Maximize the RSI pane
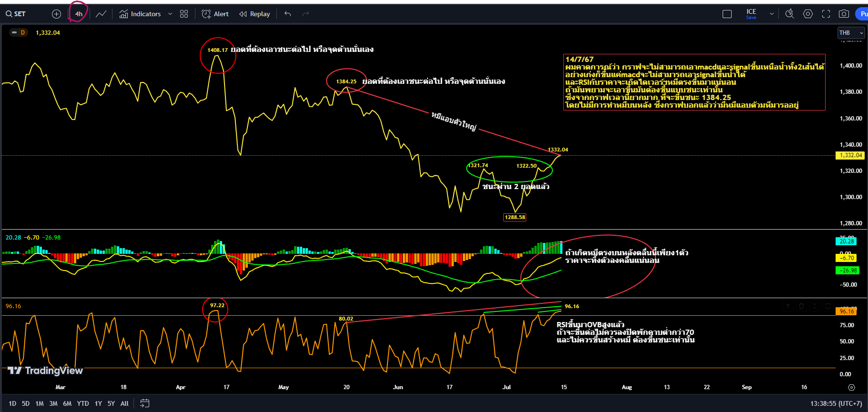The image size is (868, 412). (x=828, y=306)
